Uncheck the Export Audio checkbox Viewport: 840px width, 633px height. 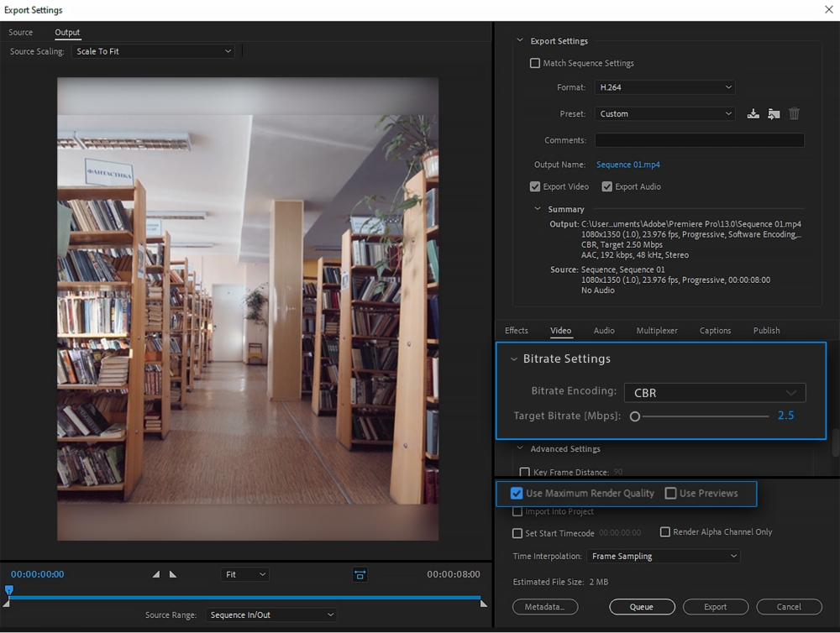pyautogui.click(x=606, y=186)
